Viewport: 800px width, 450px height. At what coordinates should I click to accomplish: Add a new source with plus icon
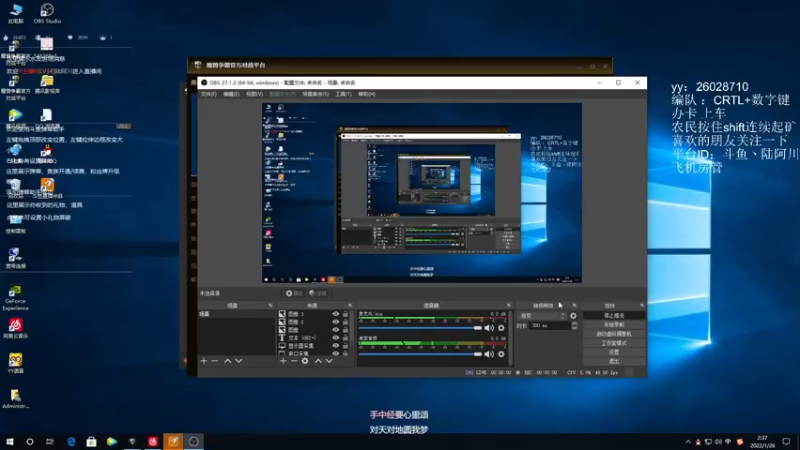pyautogui.click(x=283, y=361)
